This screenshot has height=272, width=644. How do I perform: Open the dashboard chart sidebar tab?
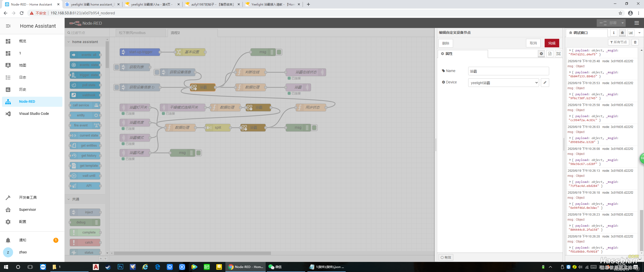tap(631, 33)
